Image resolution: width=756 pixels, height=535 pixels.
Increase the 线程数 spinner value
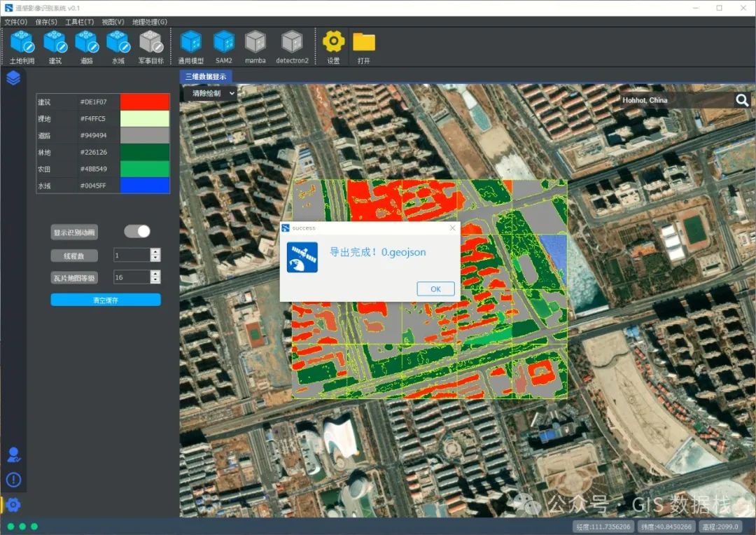tap(155, 251)
